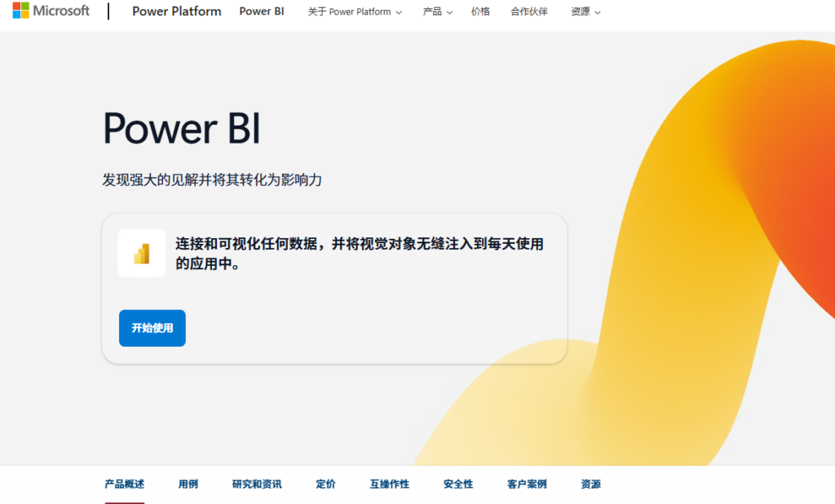Go to the 客户案例 tab
Viewport: 835px width, 504px height.
(527, 484)
